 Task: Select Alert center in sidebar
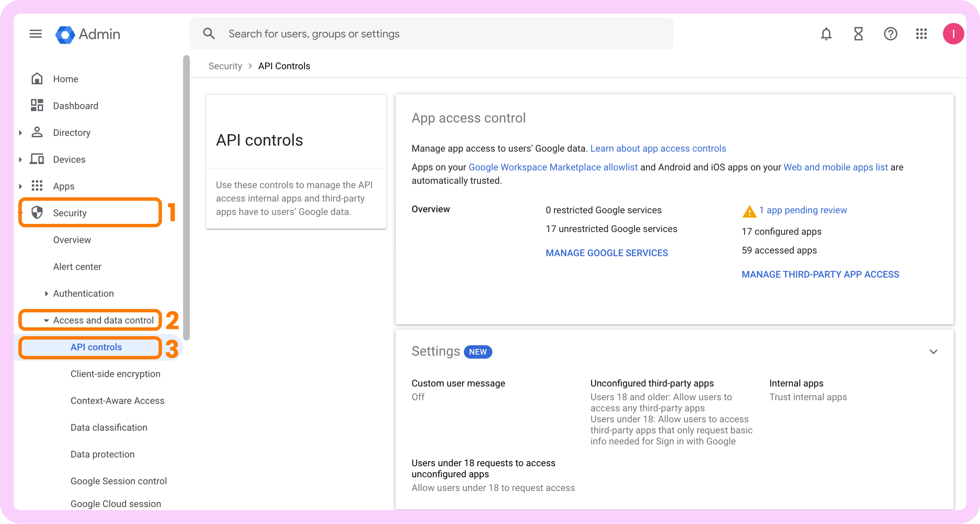[x=77, y=267]
